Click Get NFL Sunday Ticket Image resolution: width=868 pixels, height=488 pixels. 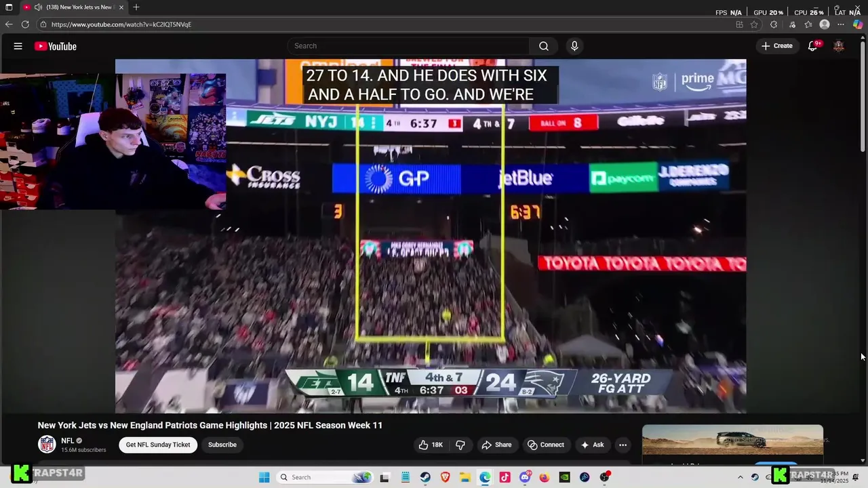point(158,445)
